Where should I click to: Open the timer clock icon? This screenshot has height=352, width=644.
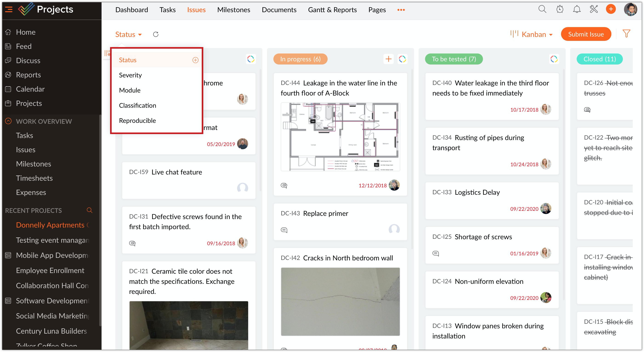[x=559, y=9]
